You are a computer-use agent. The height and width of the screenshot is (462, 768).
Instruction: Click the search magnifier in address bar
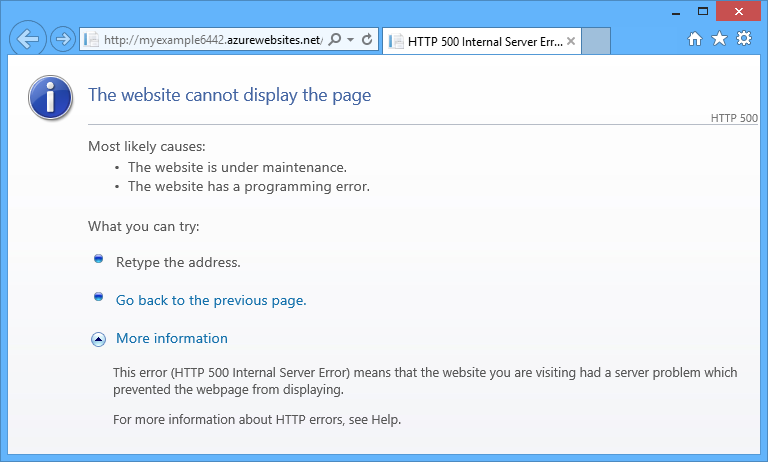[x=335, y=39]
